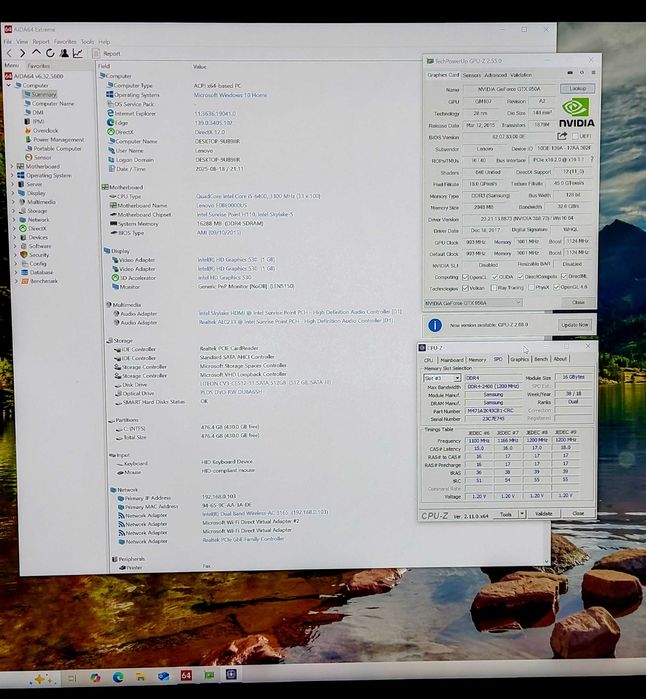Refresh the AIDA64 page
This screenshot has height=699, width=646.
(50, 53)
